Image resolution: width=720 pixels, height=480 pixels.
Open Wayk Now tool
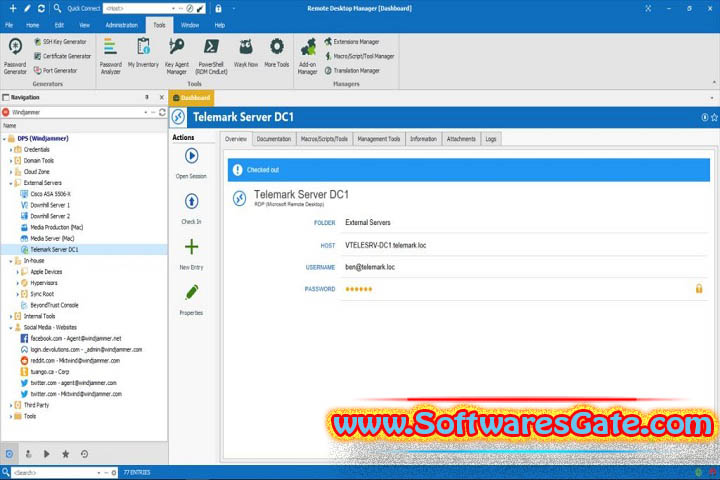[x=246, y=53]
